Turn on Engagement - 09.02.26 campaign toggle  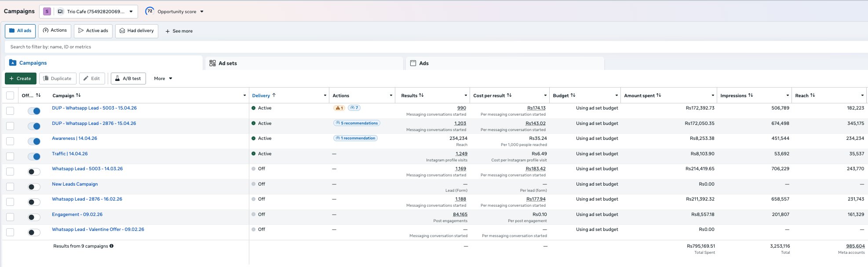click(x=34, y=217)
